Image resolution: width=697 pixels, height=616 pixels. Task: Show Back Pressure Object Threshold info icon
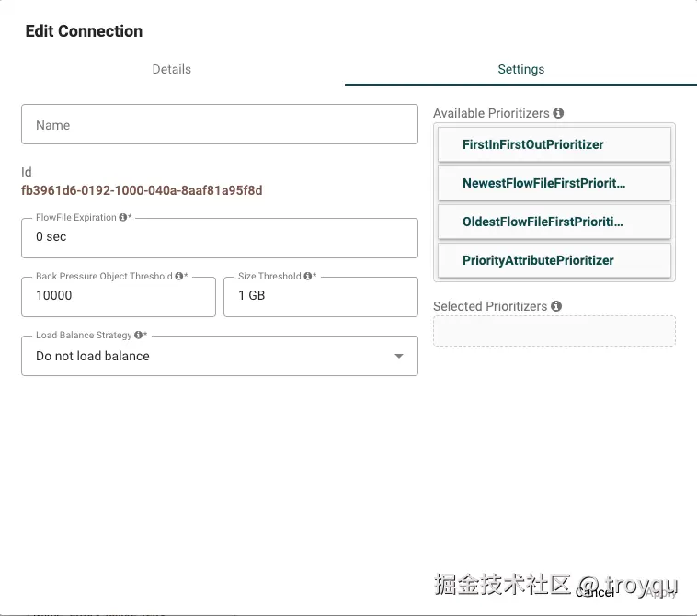pos(179,276)
